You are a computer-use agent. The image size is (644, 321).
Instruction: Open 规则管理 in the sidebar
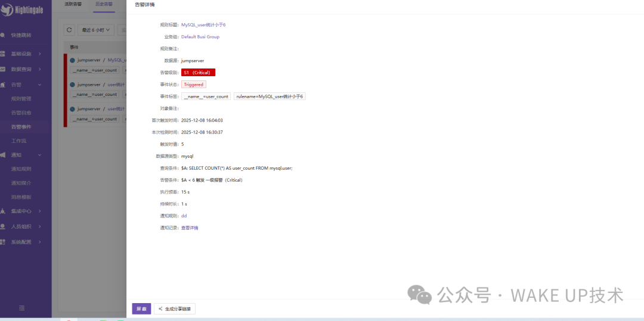[21, 99]
